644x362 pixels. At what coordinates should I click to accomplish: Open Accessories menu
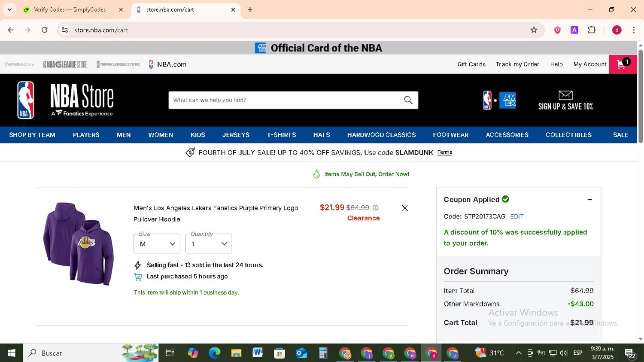click(507, 135)
